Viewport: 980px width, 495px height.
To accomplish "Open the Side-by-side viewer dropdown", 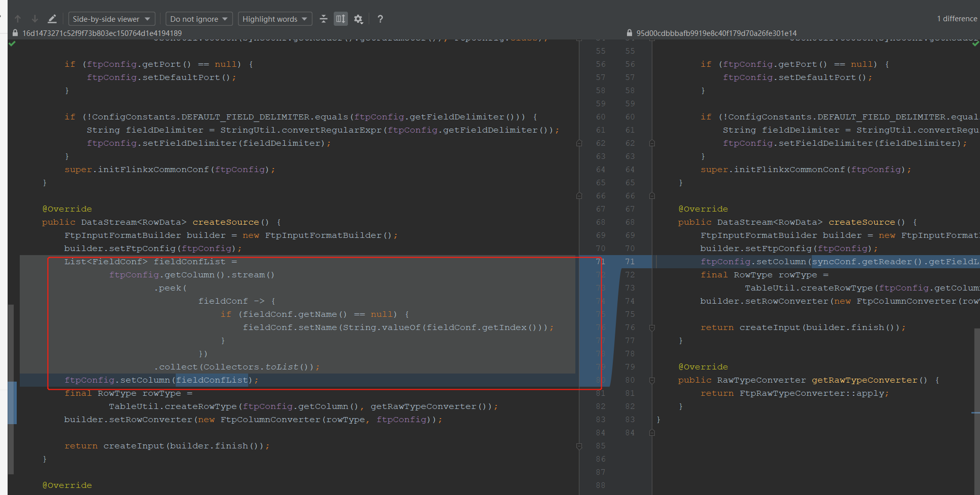I will coord(111,19).
